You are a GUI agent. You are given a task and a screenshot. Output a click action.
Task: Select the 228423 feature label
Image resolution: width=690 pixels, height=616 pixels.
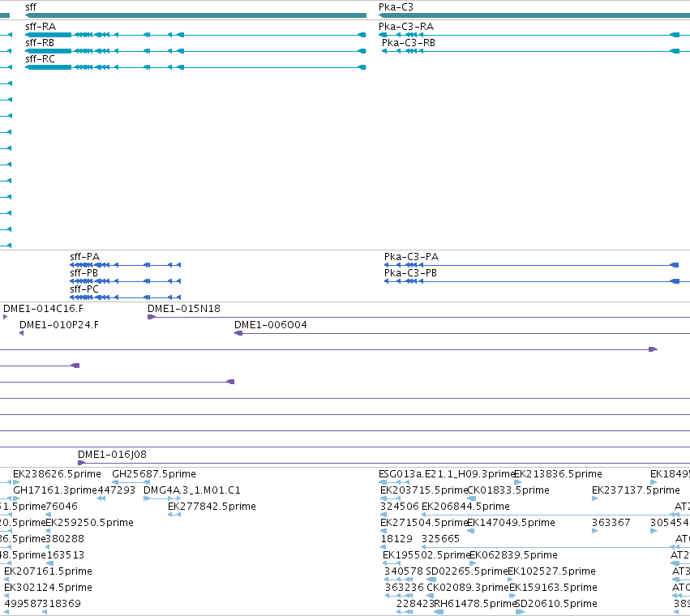(415, 604)
